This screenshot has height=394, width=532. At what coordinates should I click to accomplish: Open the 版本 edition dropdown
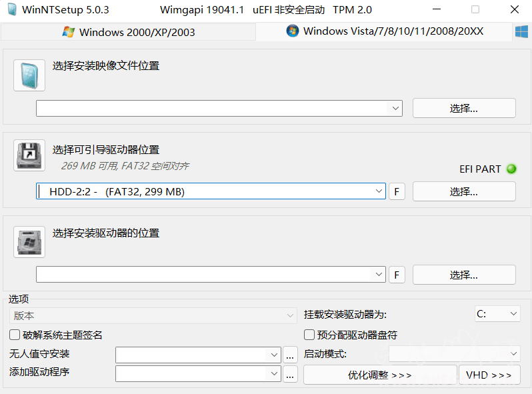[153, 315]
